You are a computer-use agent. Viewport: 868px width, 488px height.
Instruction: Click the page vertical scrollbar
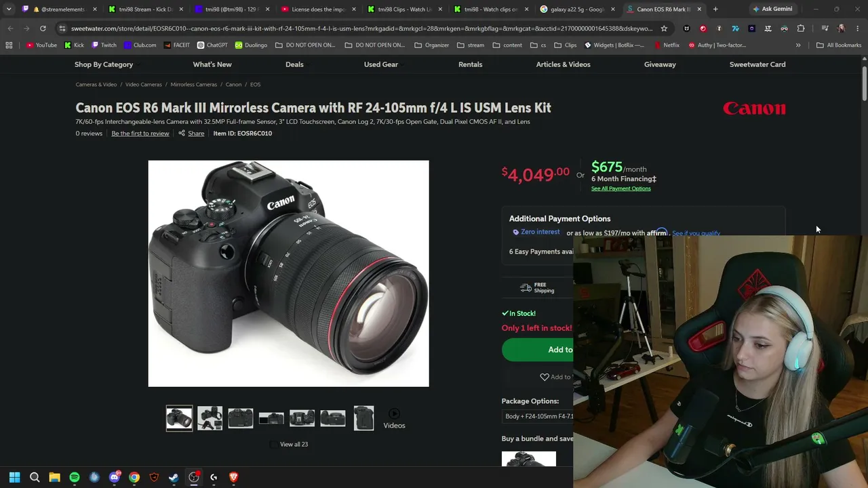[865, 85]
